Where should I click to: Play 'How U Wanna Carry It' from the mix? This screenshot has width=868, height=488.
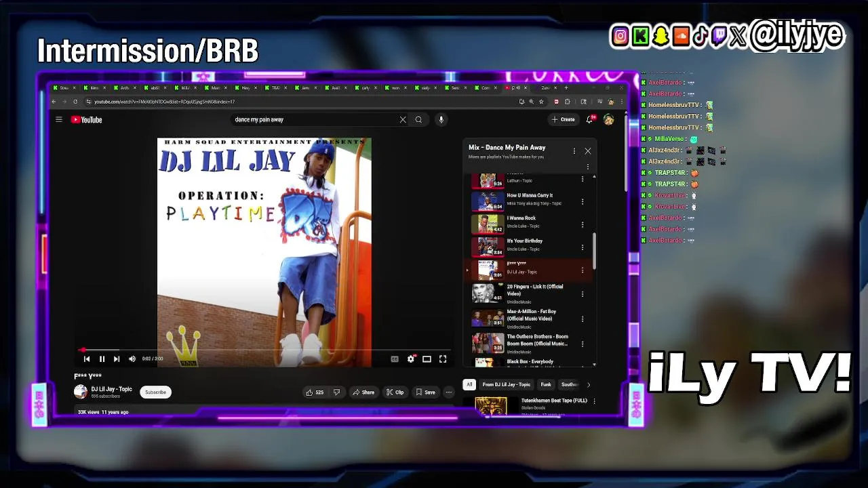pos(530,195)
